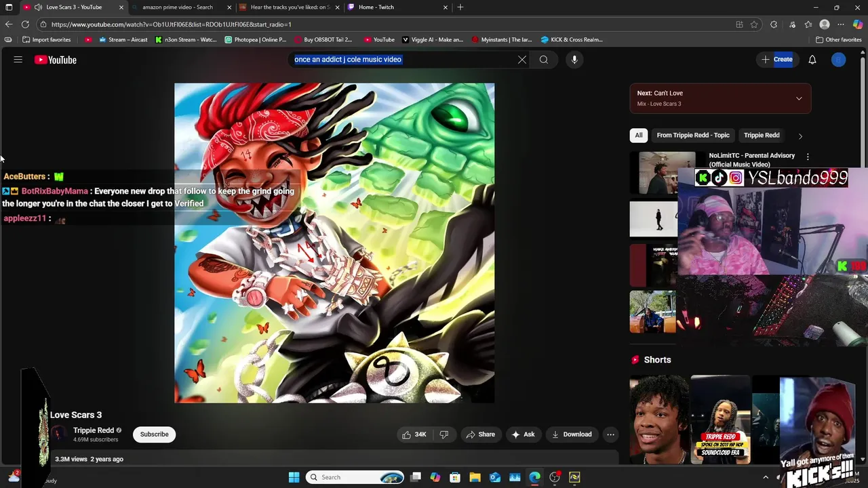Open Myinstants bookmark
This screenshot has height=488, width=868.
(502, 40)
